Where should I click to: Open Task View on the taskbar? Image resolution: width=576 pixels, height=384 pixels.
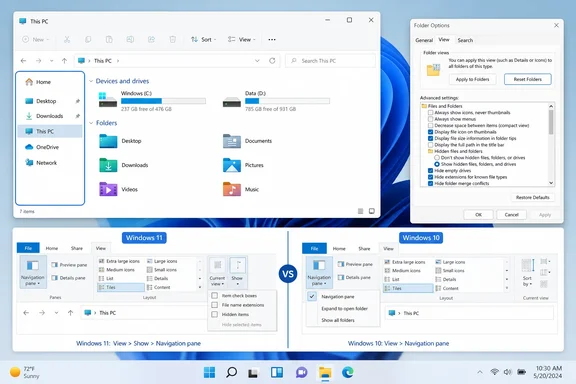[x=253, y=373]
